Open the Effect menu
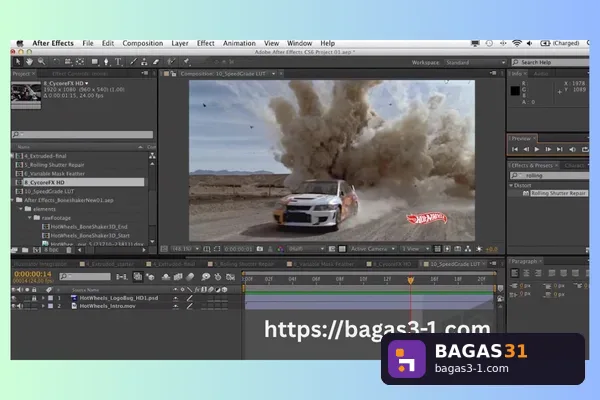The width and height of the screenshot is (600, 400). coord(205,43)
